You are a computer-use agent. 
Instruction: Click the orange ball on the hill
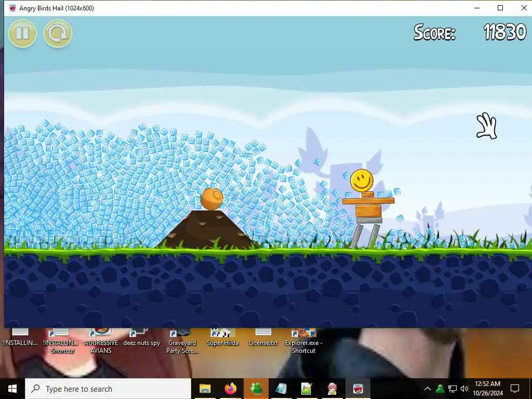pos(212,199)
